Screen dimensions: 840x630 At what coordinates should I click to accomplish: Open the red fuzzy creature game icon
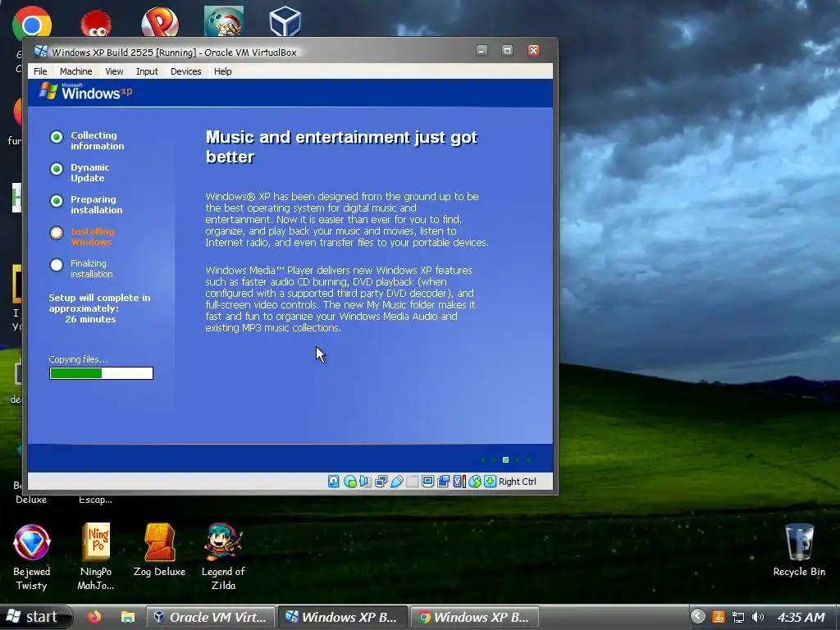click(96, 22)
